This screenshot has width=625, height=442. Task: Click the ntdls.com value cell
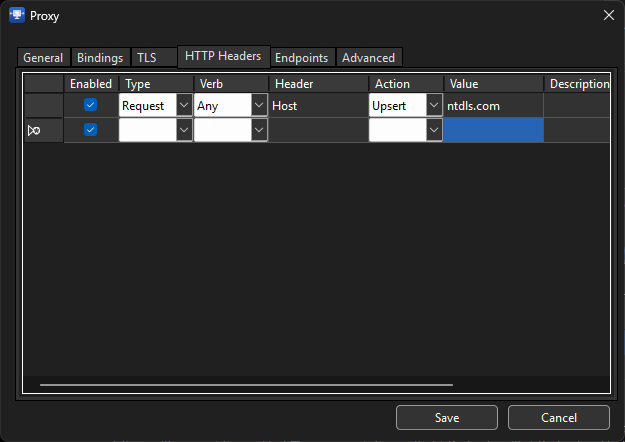(493, 106)
